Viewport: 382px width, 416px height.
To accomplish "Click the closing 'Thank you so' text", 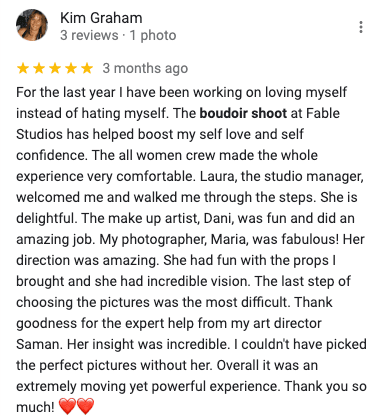I will [325, 386].
